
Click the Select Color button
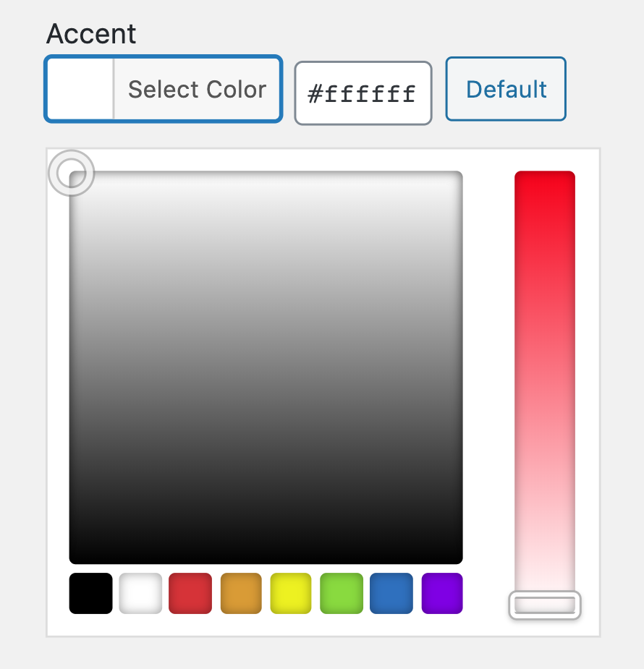coord(197,88)
